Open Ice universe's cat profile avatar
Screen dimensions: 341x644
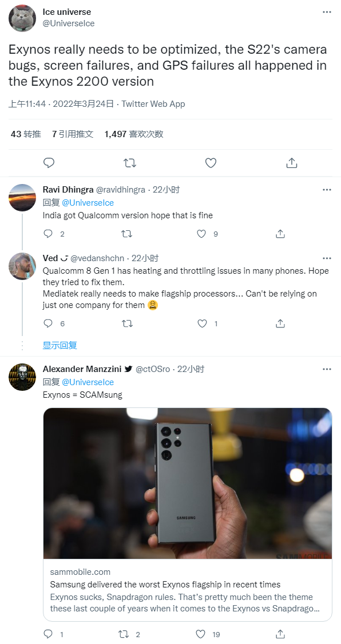coord(22,18)
